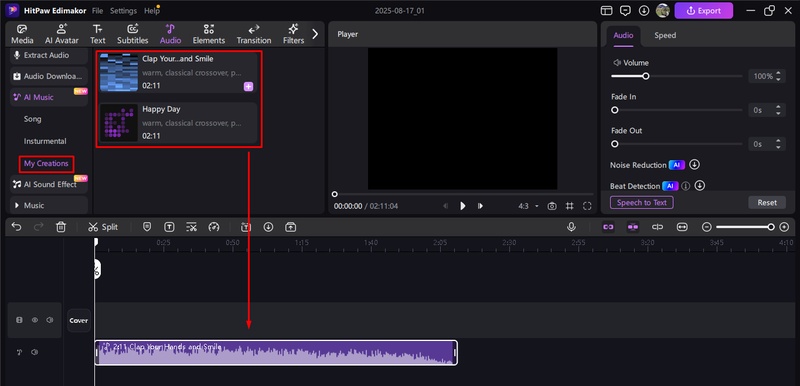Toggle the chain link snapping icon
Screen dimensions: 800x386
click(608, 227)
